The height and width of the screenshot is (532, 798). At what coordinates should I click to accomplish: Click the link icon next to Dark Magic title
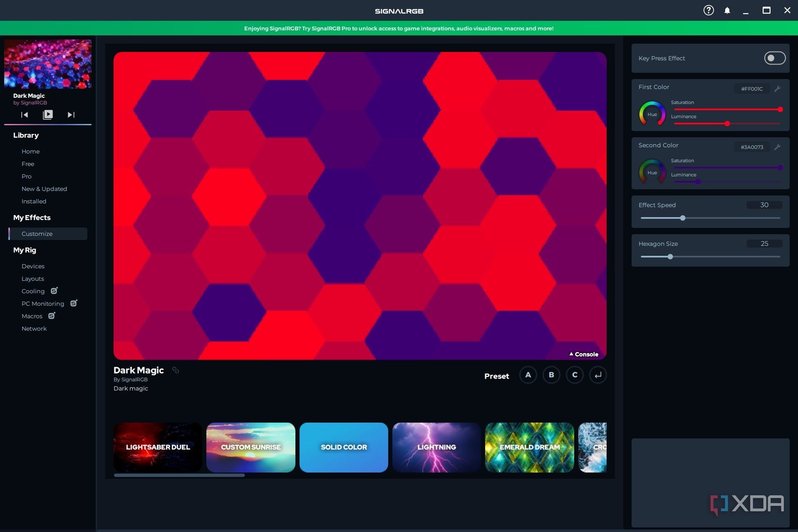176,370
